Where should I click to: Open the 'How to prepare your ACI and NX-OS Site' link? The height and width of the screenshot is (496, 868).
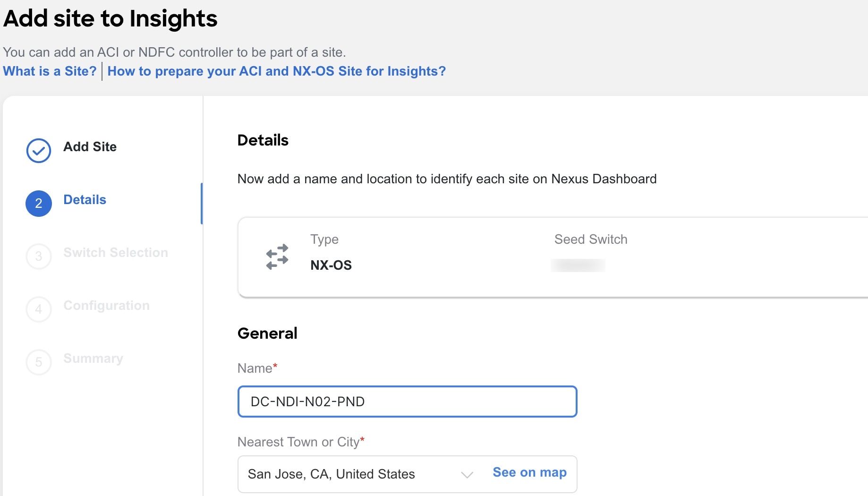[x=276, y=71]
